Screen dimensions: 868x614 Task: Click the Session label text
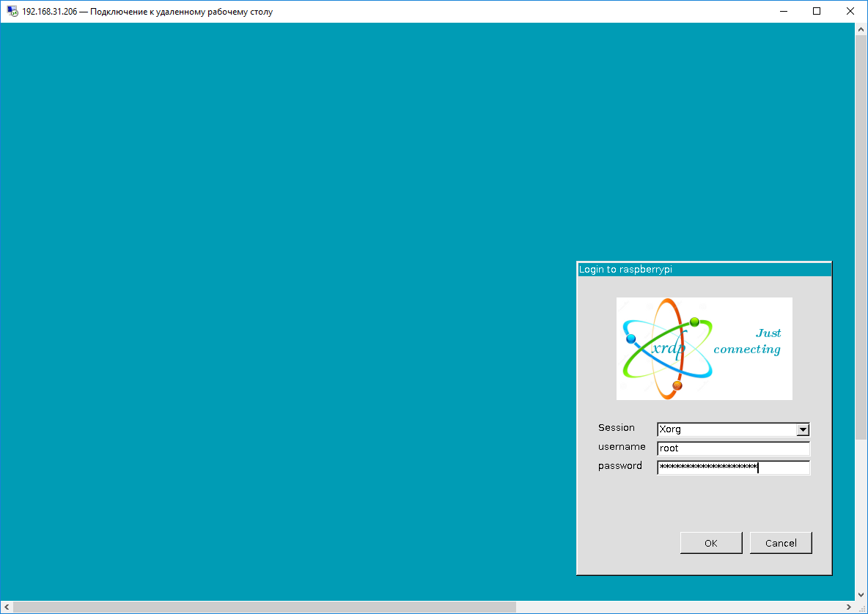[x=616, y=428]
